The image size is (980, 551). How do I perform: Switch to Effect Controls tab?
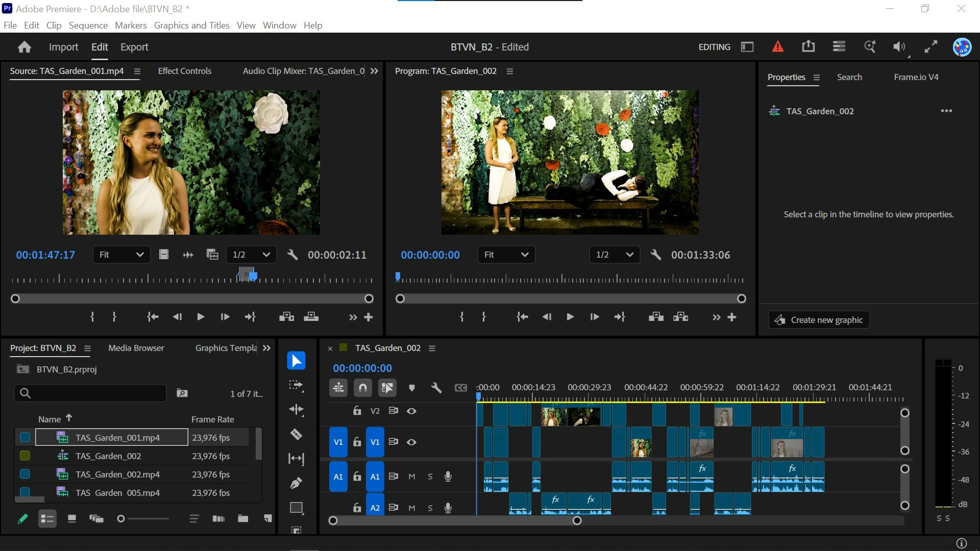coord(184,71)
